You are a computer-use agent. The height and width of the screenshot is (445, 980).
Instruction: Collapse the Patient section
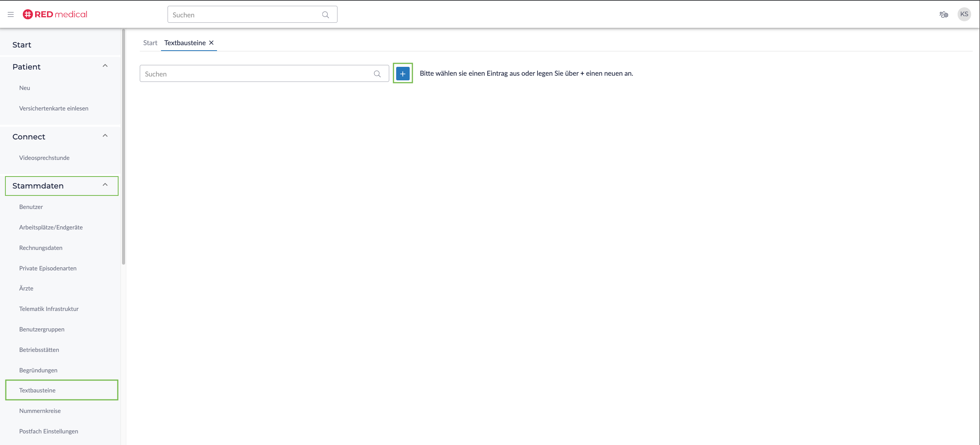(105, 66)
